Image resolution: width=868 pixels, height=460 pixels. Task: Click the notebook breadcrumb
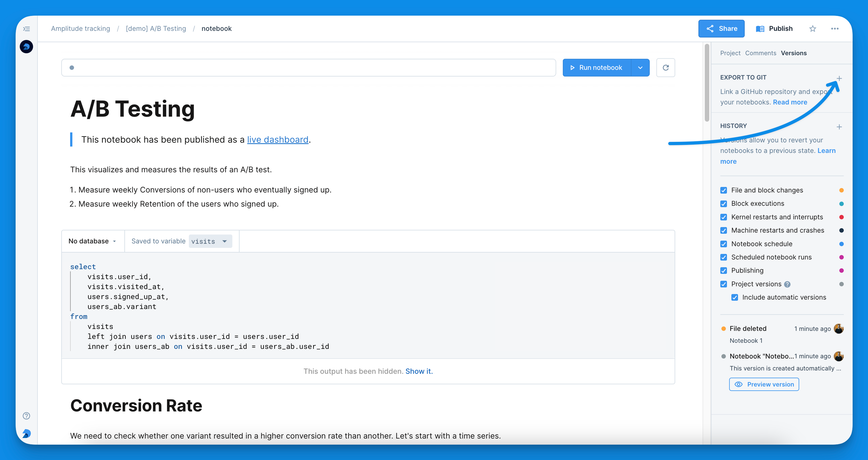(216, 29)
